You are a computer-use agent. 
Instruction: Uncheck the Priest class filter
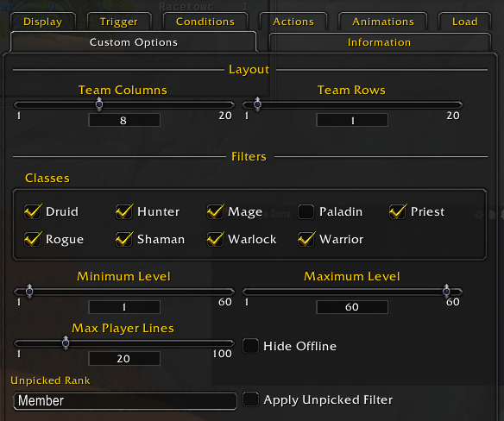tap(398, 211)
